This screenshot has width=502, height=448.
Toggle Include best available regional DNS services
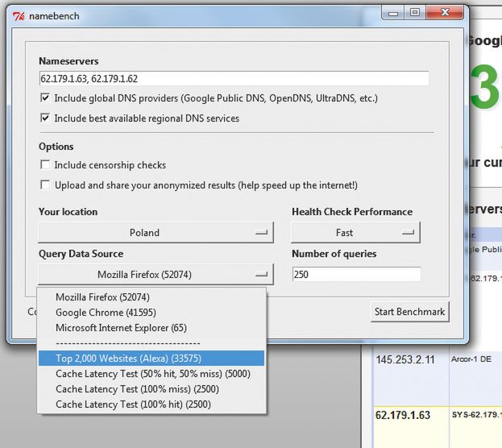pos(45,118)
